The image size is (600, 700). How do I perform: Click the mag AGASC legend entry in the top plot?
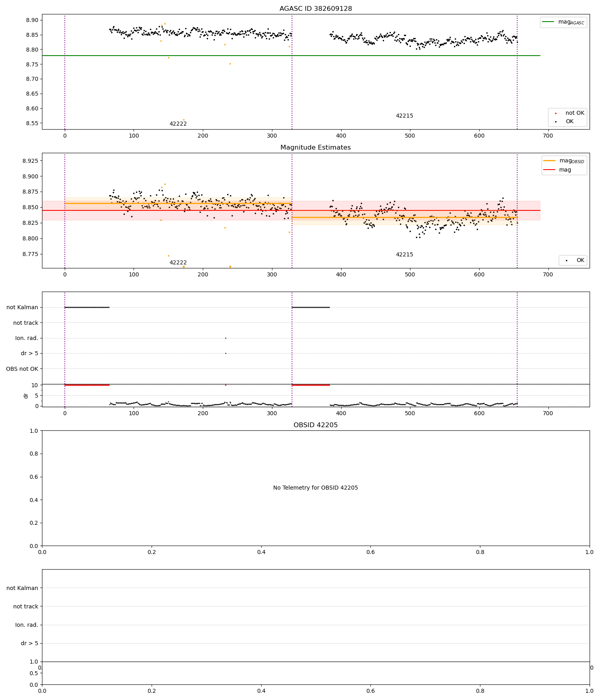coord(564,22)
